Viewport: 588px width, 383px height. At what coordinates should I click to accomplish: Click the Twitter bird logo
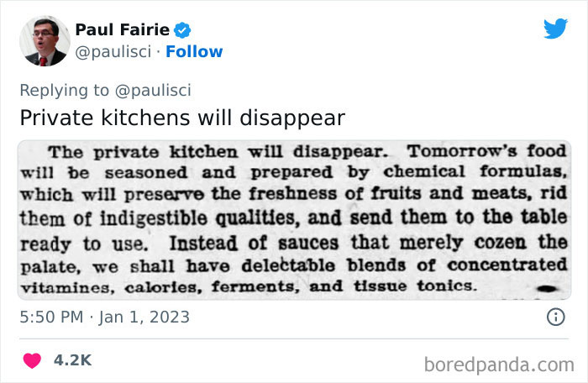point(555,29)
